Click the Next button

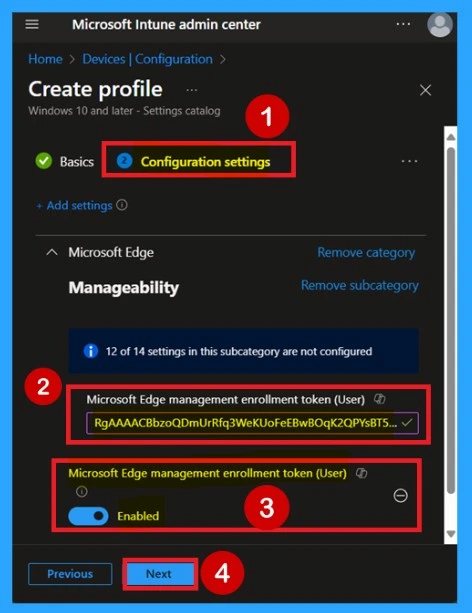click(159, 574)
